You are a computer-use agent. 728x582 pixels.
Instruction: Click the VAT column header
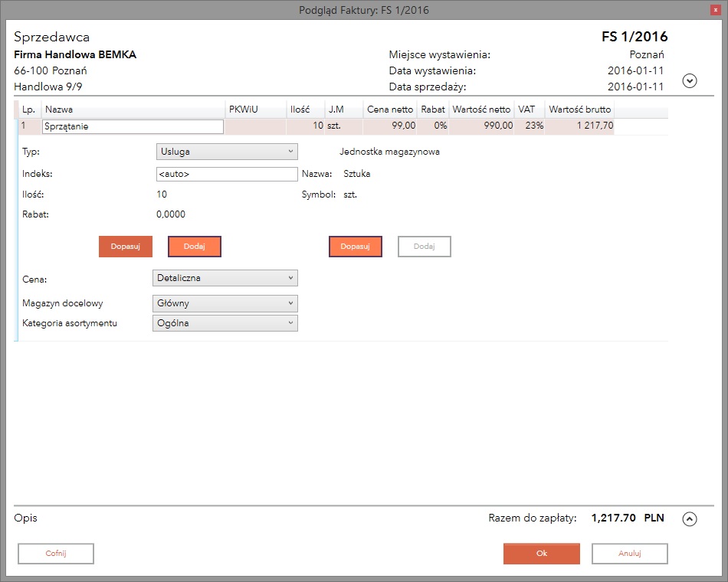click(530, 110)
